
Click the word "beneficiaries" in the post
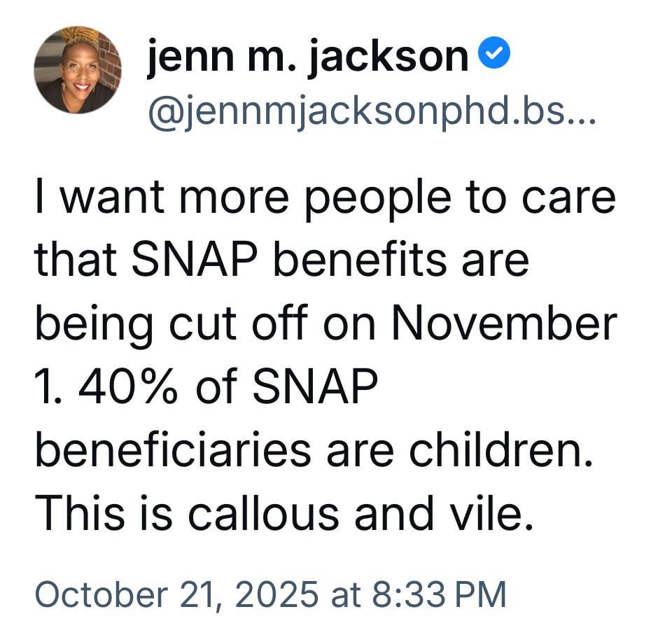pyautogui.click(x=173, y=449)
